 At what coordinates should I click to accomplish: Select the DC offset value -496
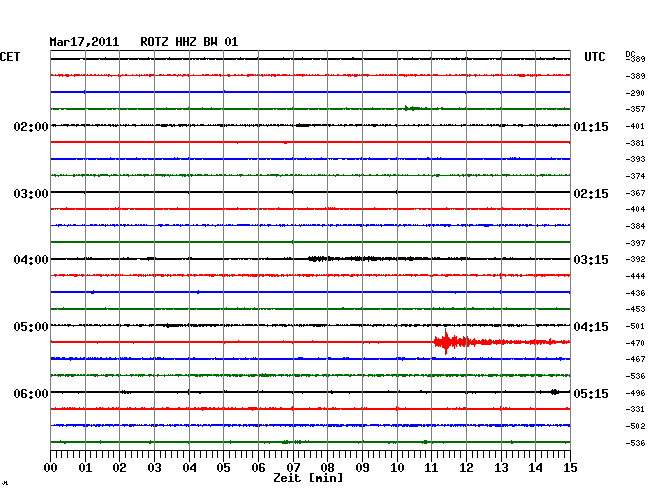click(x=635, y=393)
